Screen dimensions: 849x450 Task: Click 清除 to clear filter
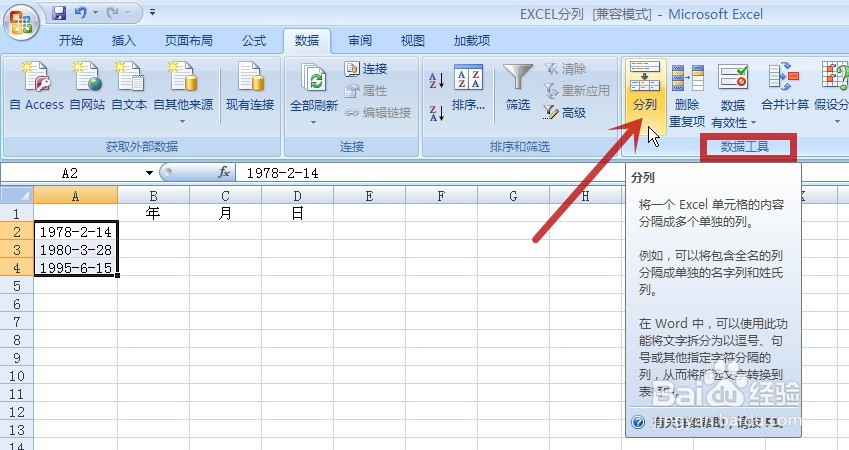pyautogui.click(x=565, y=69)
